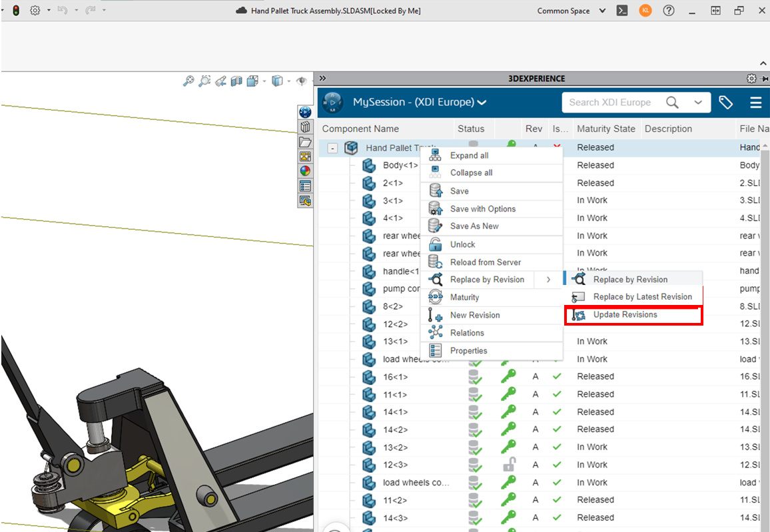
Task: Expand the MySession - (XDI Europe) dropdown
Action: pyautogui.click(x=482, y=103)
